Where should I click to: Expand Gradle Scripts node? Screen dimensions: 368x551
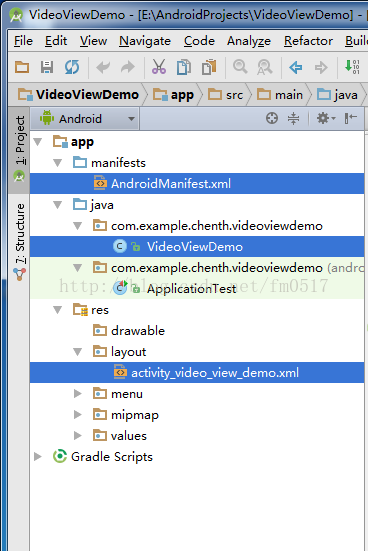(x=38, y=456)
